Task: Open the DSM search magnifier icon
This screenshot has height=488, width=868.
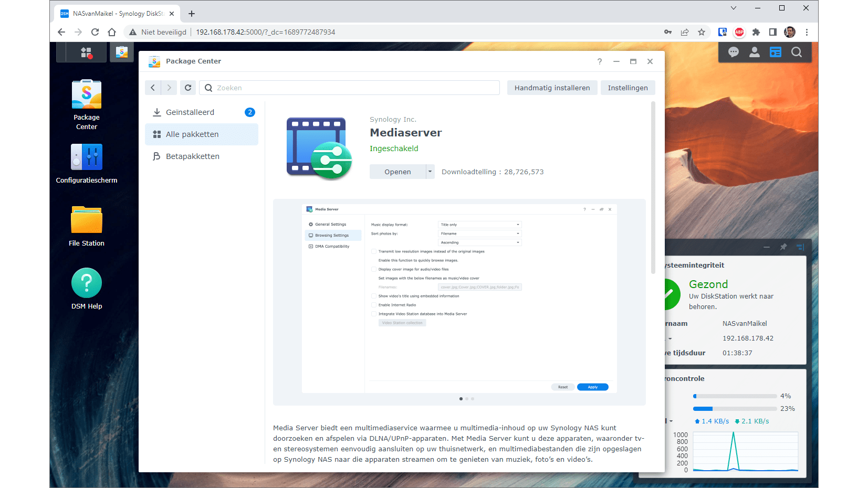Action: pos(797,52)
